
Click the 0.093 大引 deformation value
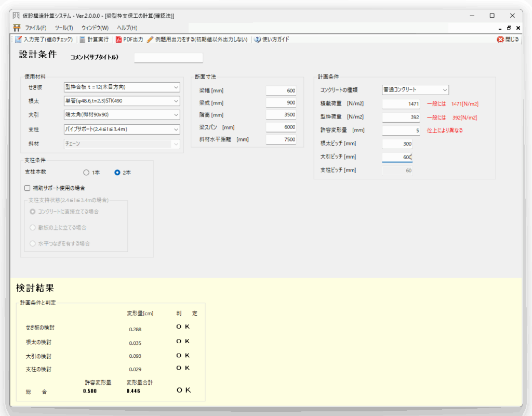[135, 356]
